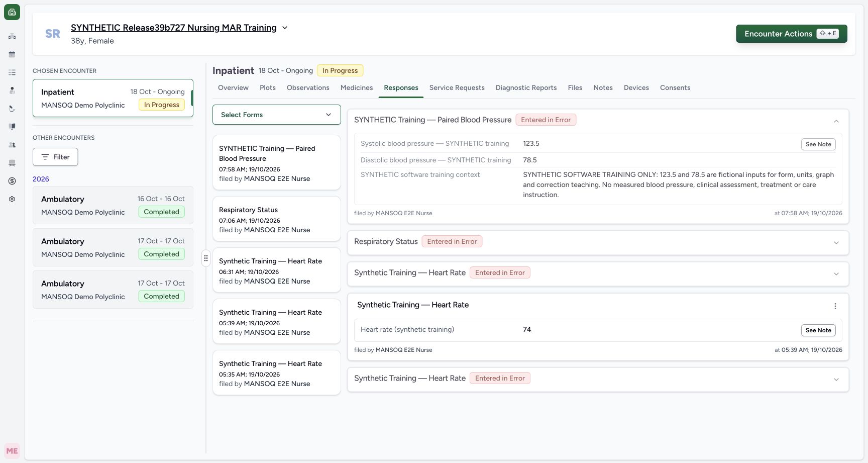Open the patient person sidebar icon
The width and height of the screenshot is (868, 463).
tap(12, 90)
